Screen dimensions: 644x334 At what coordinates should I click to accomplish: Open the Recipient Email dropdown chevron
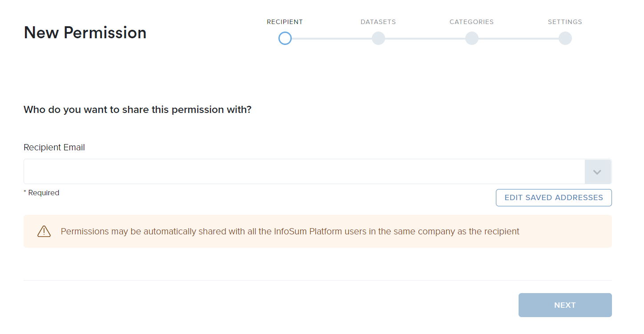click(x=598, y=172)
